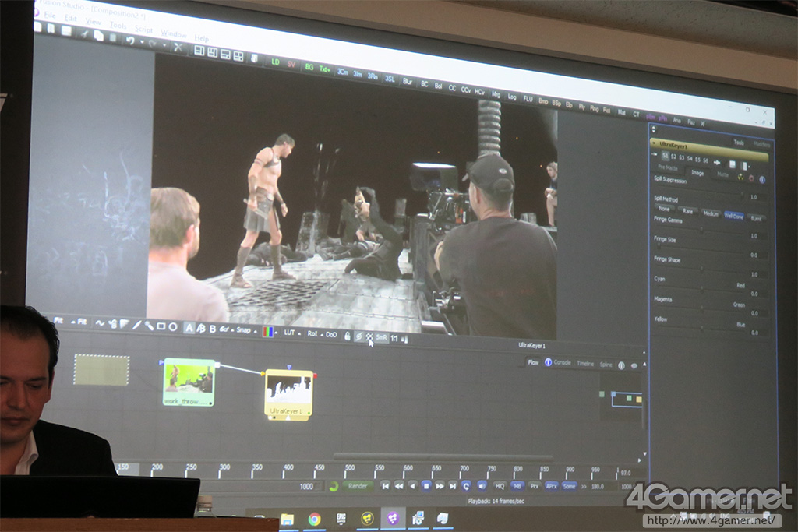Open the Tools tab in control panel
798x532 pixels.
(x=739, y=143)
